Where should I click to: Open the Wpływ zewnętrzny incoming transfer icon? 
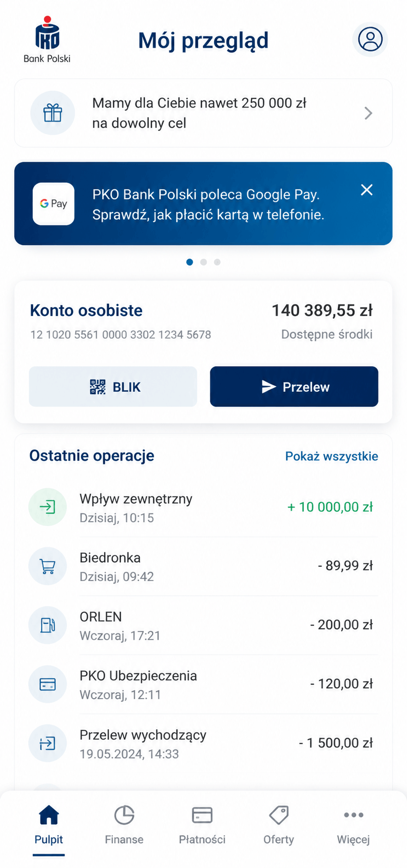tap(47, 507)
